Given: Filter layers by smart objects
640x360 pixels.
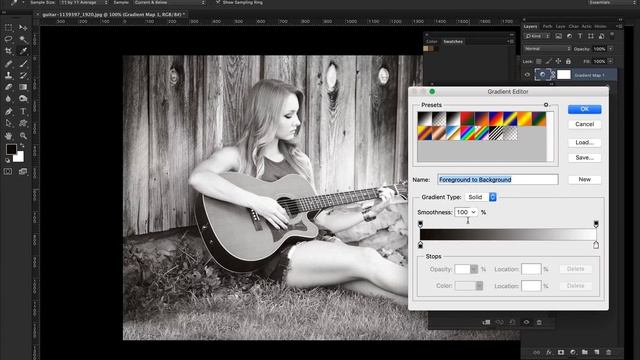Looking at the screenshot, I should [x=601, y=36].
